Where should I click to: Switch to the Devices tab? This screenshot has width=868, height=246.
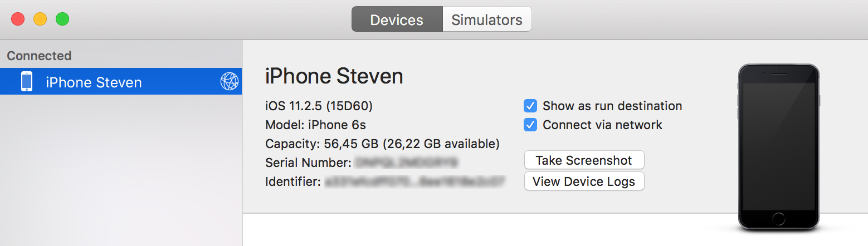click(397, 19)
